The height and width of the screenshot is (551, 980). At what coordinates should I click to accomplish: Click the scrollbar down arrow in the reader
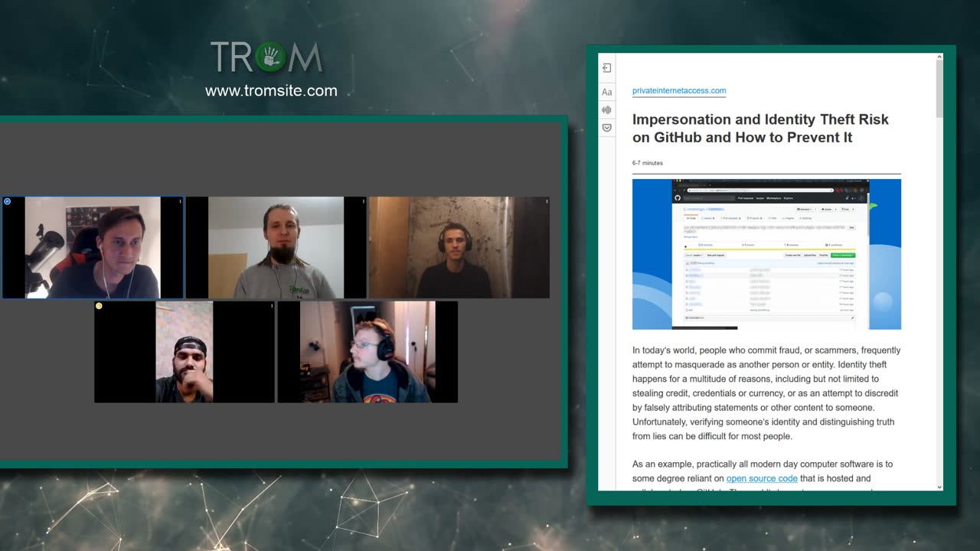[x=939, y=487]
